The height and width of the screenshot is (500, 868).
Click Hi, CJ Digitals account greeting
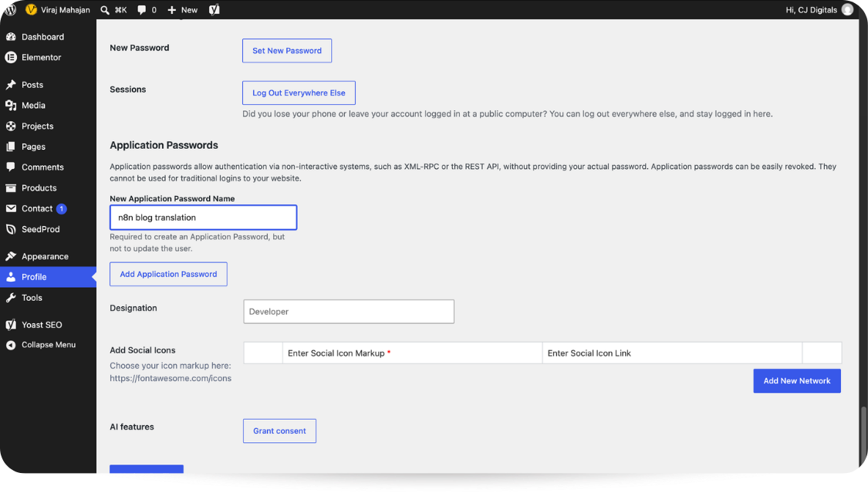click(x=811, y=10)
